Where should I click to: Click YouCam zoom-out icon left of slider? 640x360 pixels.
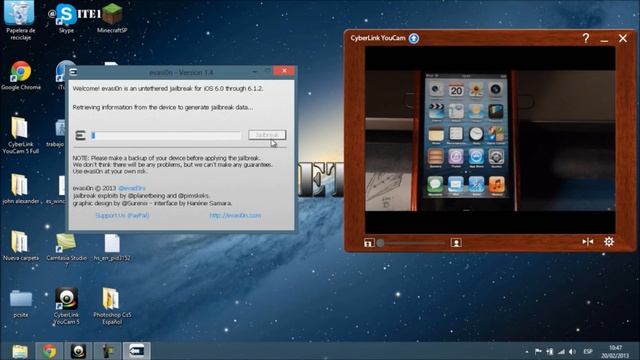pos(369,243)
